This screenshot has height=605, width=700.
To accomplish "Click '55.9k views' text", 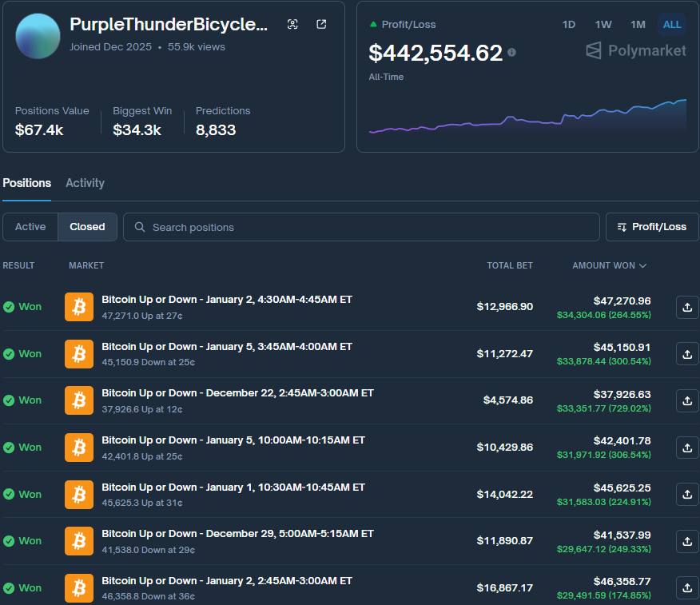I will 197,47.
